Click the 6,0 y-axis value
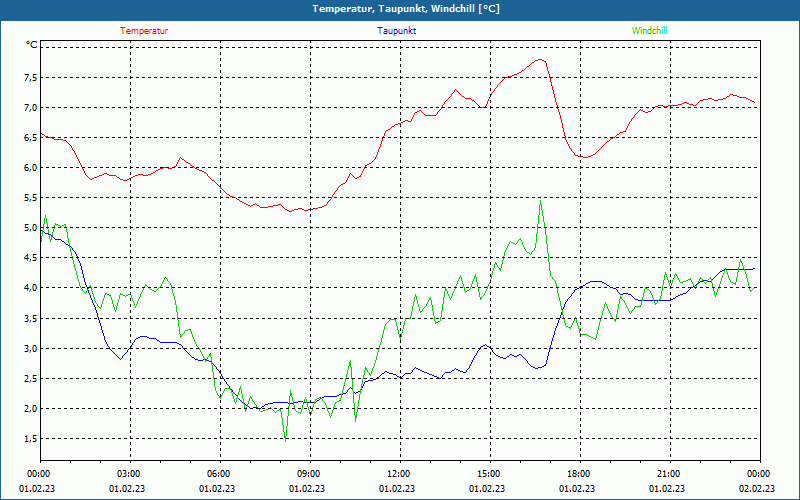The width and height of the screenshot is (800, 500). click(31, 168)
